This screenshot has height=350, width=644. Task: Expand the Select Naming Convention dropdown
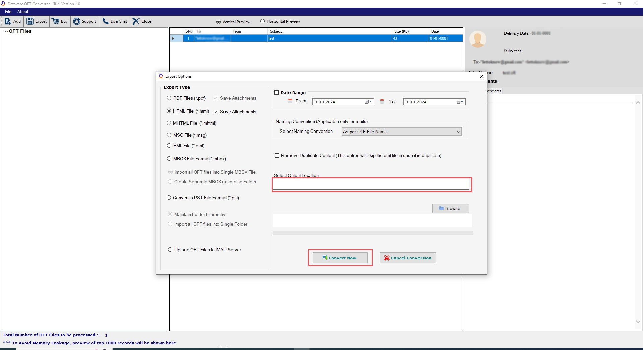click(401, 132)
